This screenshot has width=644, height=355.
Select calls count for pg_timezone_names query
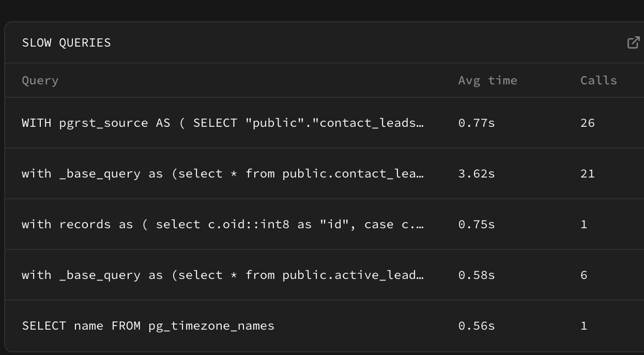[x=584, y=326]
